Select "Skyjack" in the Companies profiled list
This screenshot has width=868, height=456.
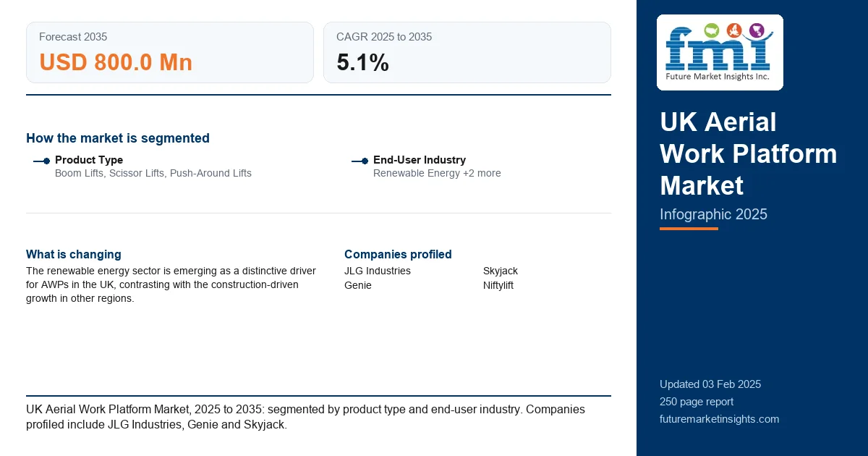pyautogui.click(x=501, y=271)
